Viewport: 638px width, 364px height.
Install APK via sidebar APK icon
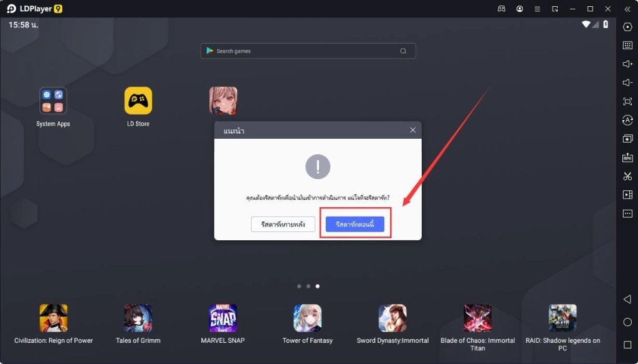coord(627,157)
